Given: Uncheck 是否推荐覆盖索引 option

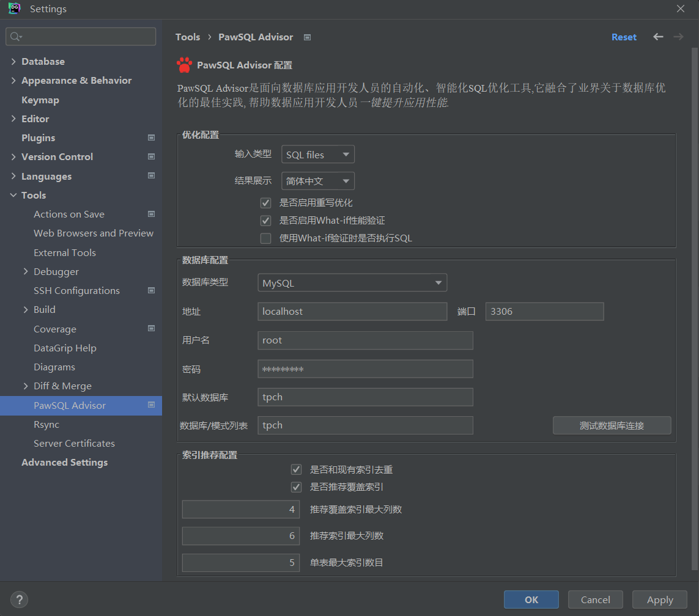Looking at the screenshot, I should coord(297,487).
